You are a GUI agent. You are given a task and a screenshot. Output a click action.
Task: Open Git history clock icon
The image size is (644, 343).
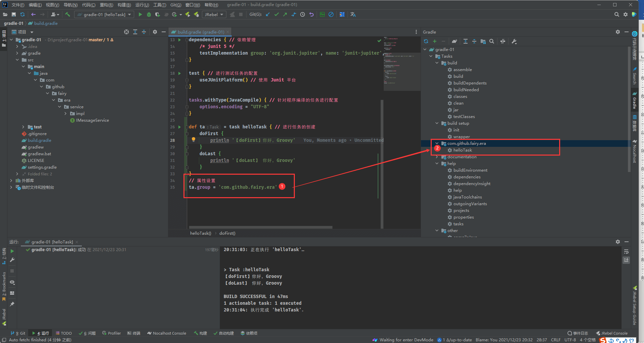coord(303,14)
